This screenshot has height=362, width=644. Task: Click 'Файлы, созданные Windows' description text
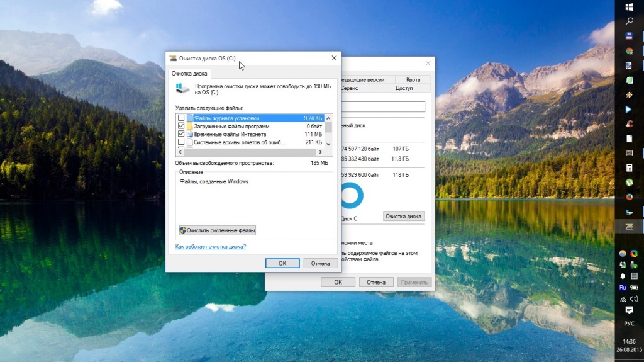pos(214,181)
